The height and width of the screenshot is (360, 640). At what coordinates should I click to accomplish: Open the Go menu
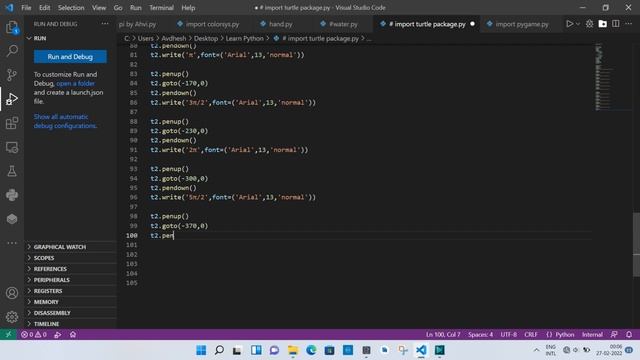tap(118, 8)
